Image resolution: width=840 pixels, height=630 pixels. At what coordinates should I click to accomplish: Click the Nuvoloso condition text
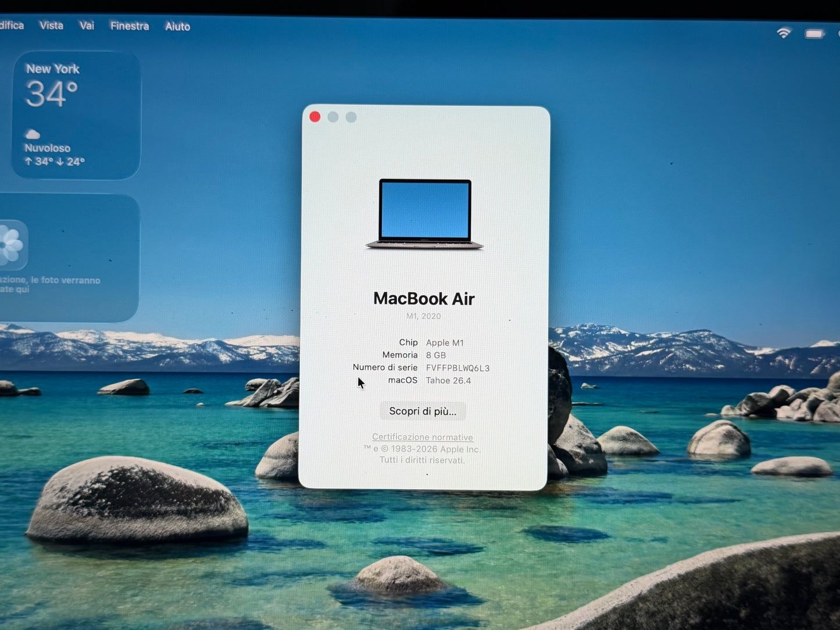[47, 148]
